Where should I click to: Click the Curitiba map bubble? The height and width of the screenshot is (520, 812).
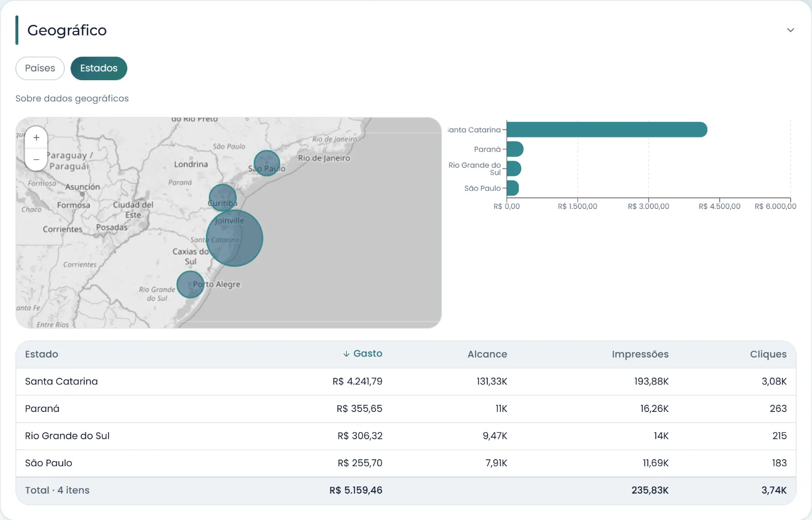[223, 198]
